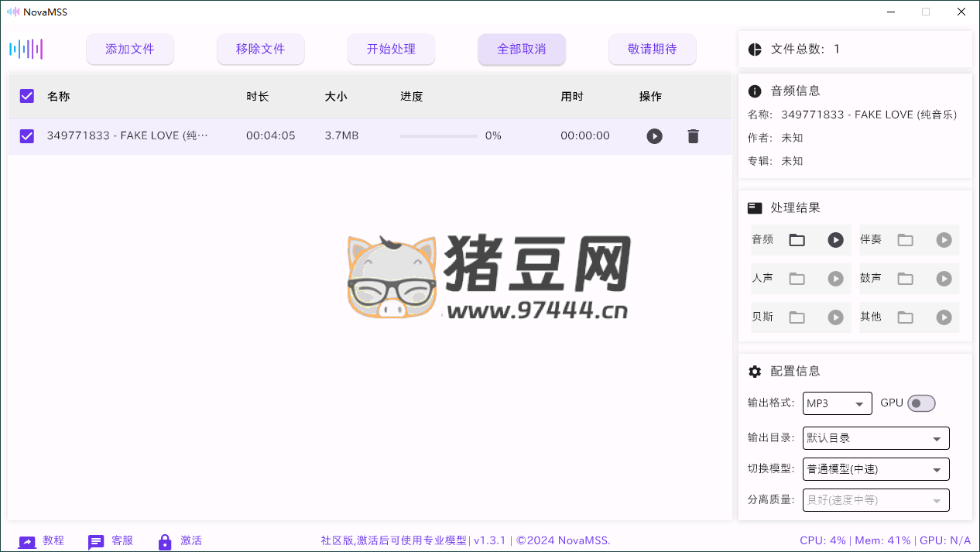Open the 音频 output folder
The width and height of the screenshot is (980, 552).
coord(797,240)
